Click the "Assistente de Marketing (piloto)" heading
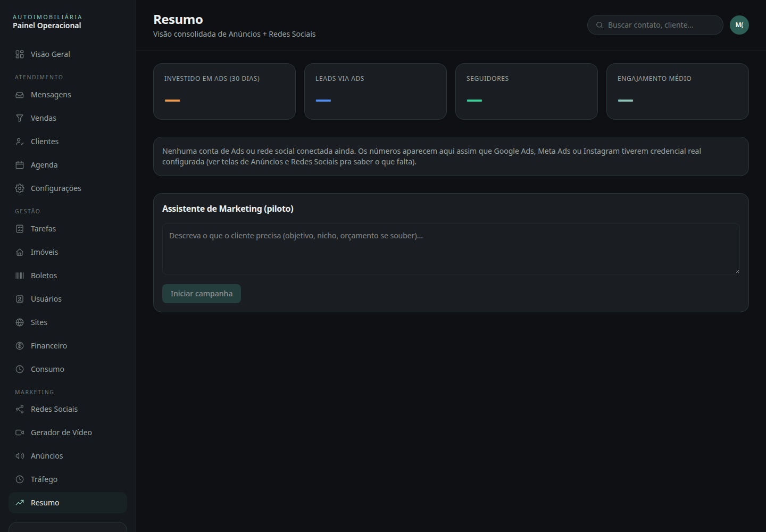Viewport: 766px width, 532px height. 228,209
